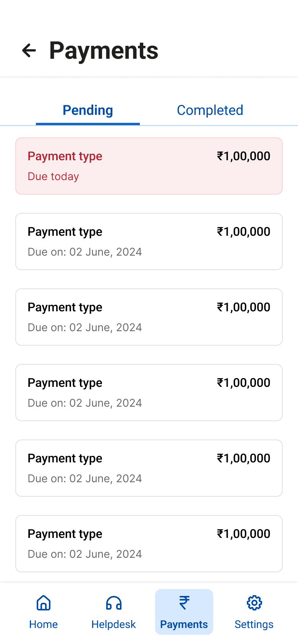Screen dimensions: 298x644
Task: Click the Home label in bottom navigation
Action: [x=44, y=625]
